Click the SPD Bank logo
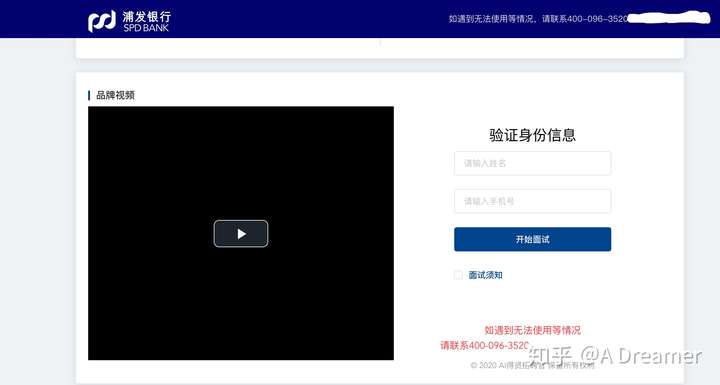The height and width of the screenshot is (385, 720). pos(129,21)
